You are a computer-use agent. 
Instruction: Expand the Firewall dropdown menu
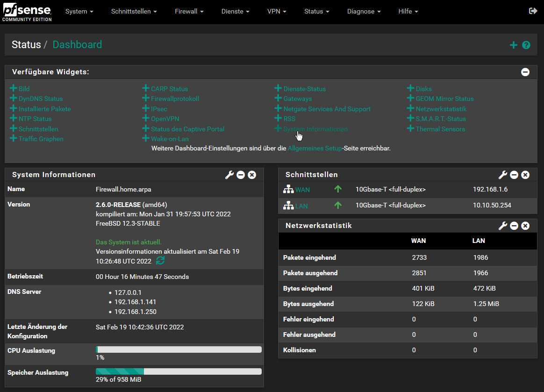click(189, 11)
